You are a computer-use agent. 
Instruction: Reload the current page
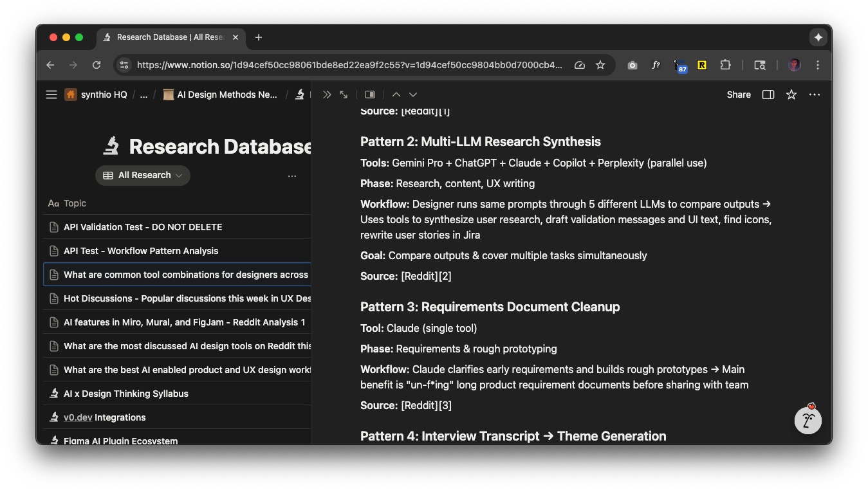97,65
